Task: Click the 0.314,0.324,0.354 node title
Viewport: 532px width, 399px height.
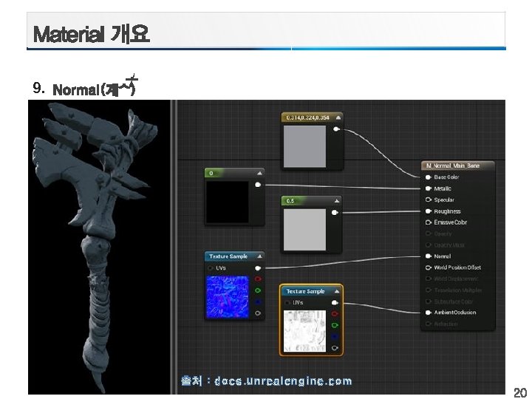Action: [x=307, y=117]
